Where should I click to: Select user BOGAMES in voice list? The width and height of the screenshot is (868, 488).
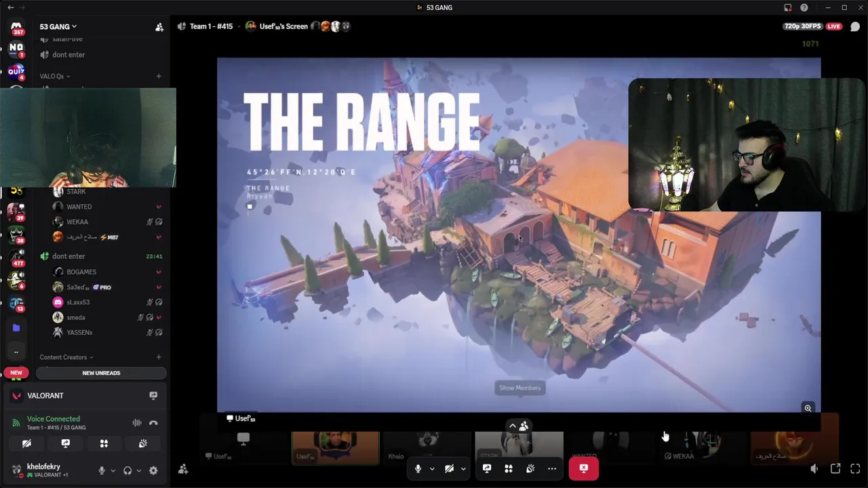[x=81, y=272]
